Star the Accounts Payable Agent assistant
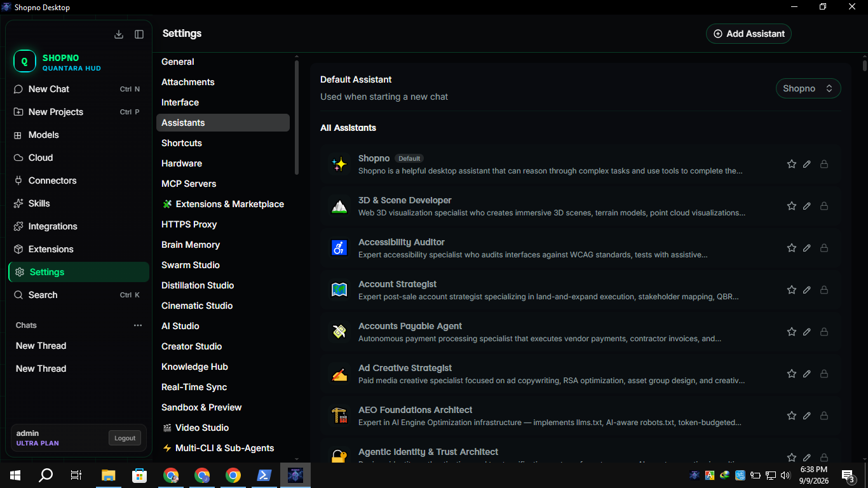 click(x=792, y=332)
